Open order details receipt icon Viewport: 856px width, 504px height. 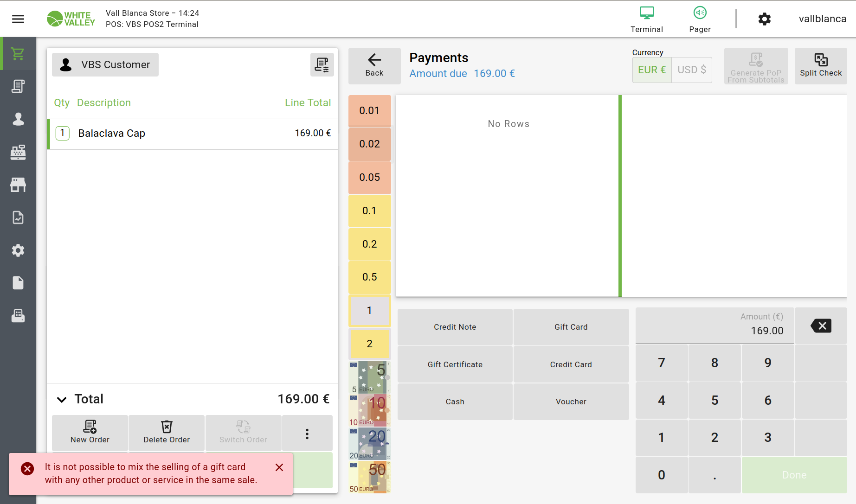point(322,64)
